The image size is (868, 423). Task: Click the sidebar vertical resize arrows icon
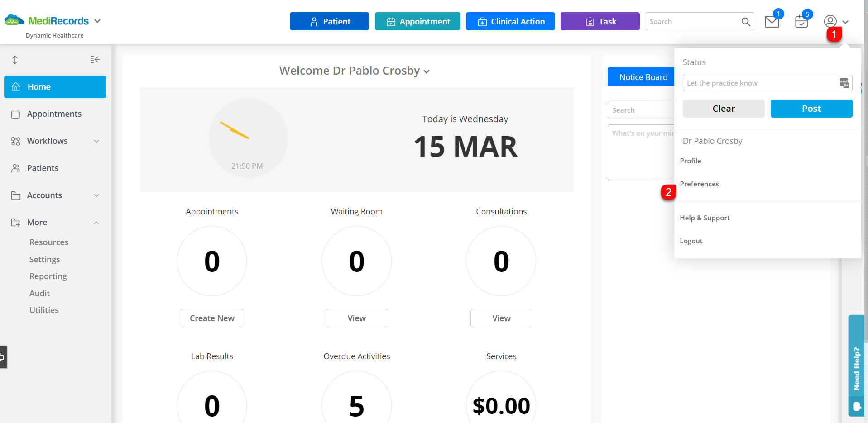14,59
